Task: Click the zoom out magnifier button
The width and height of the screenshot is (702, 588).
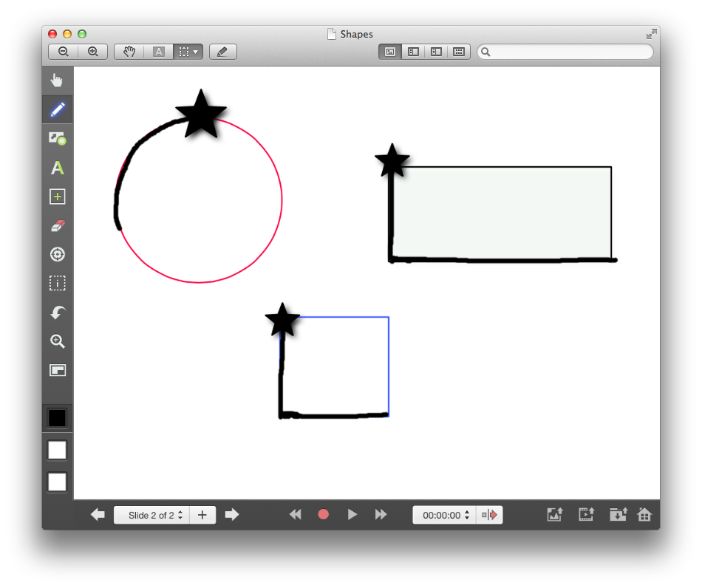Action: point(64,52)
